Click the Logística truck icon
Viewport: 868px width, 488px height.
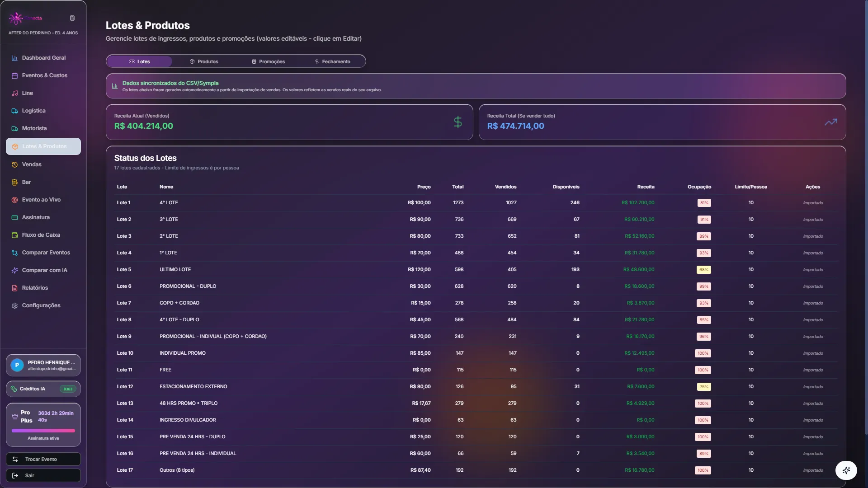pyautogui.click(x=14, y=111)
